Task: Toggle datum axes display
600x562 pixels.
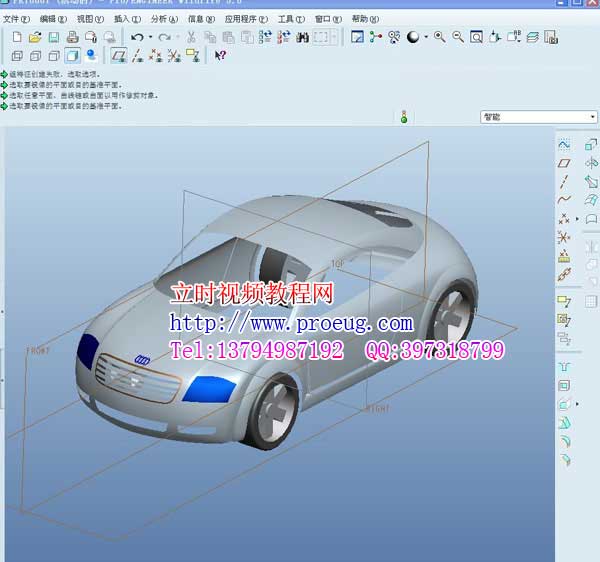Action: click(x=137, y=56)
